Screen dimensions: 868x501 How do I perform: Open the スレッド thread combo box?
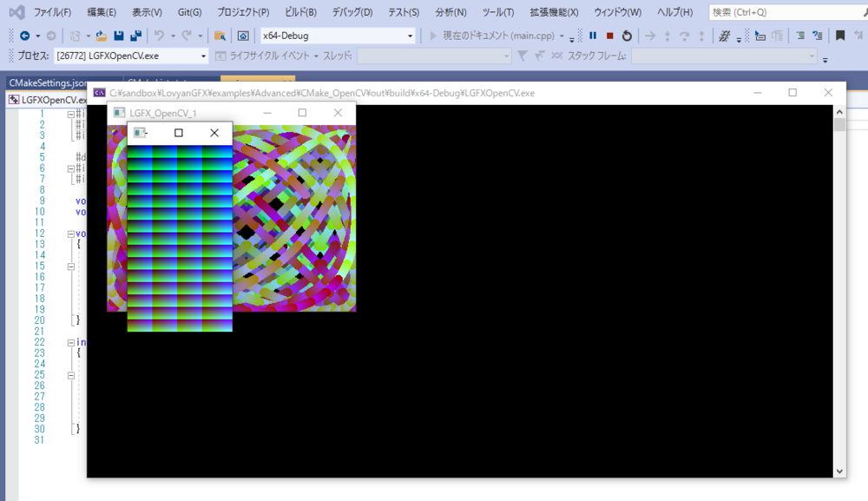(x=434, y=56)
